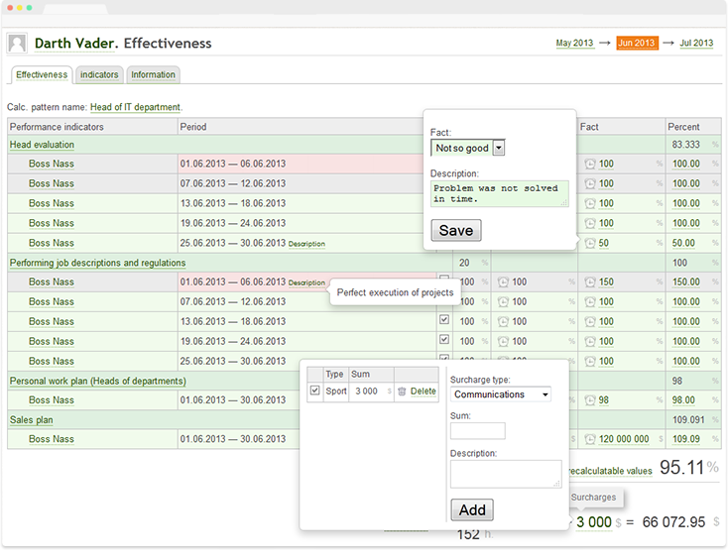Image resolution: width=728 pixels, height=560 pixels.
Task: Click the Head evaluation 01.06–06.06 fact clock icon
Action: 591,165
